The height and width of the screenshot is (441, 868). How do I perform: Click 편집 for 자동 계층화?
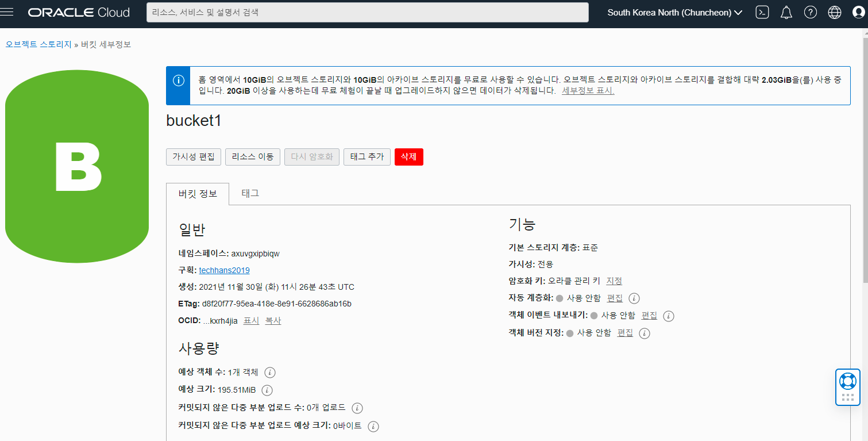point(615,298)
